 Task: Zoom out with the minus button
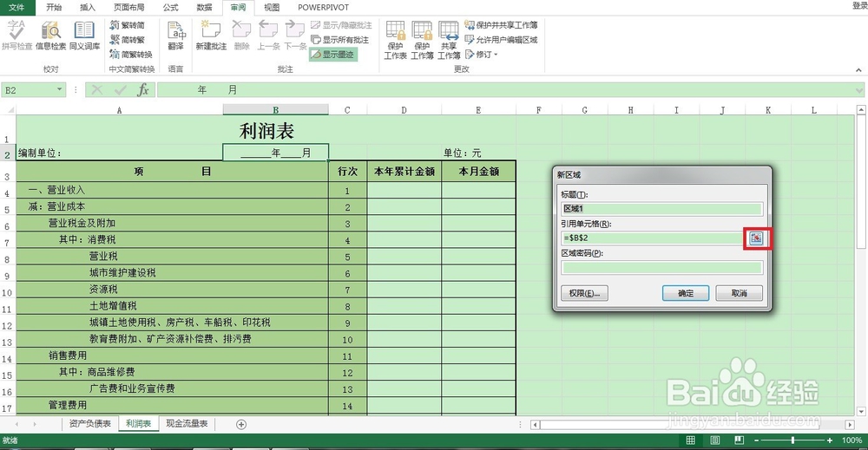coord(757,440)
